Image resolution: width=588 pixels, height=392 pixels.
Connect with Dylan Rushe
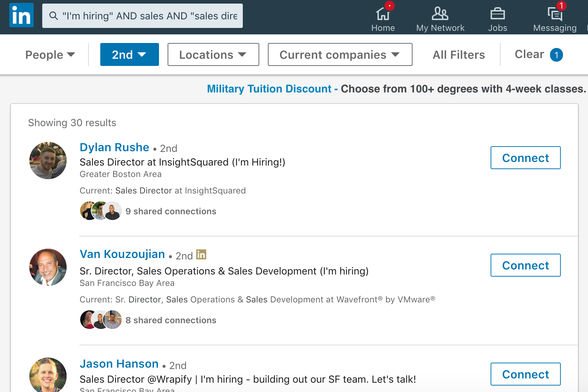click(526, 158)
